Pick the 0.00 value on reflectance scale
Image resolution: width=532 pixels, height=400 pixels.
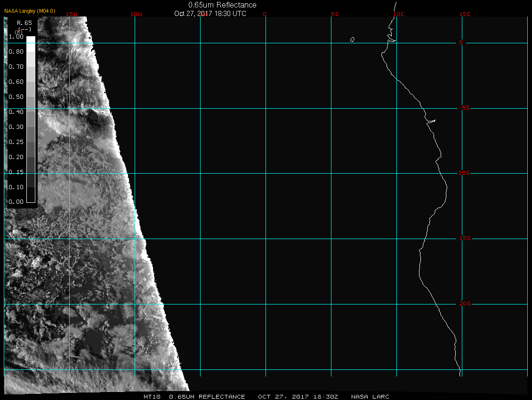point(16,202)
